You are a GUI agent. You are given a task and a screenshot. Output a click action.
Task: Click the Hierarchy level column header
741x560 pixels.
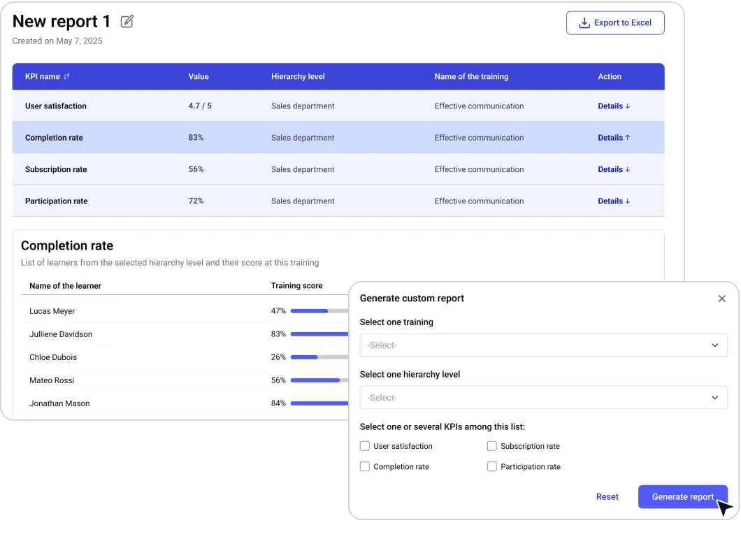(298, 77)
